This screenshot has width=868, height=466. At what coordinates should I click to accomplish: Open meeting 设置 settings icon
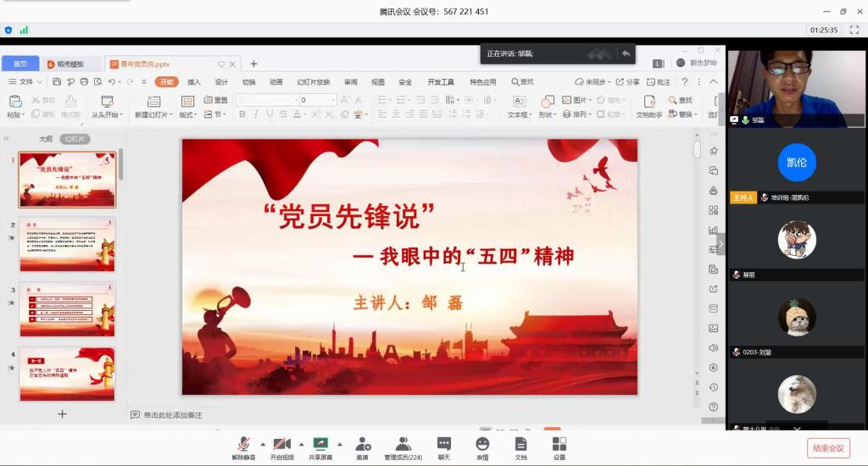click(559, 446)
